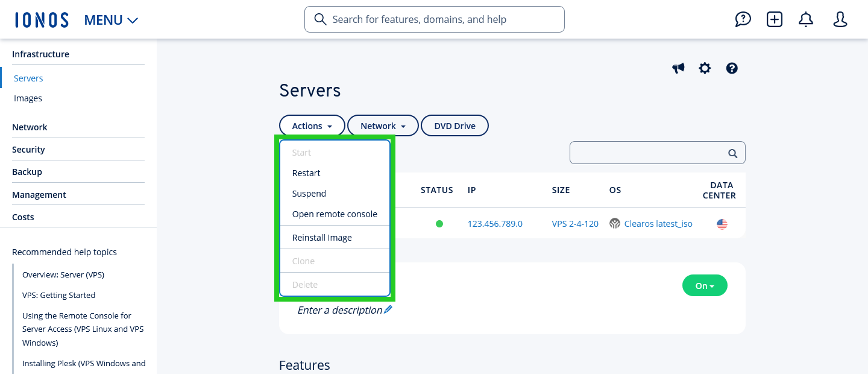Click the IP address 123.456.789.0
This screenshot has width=868, height=374.
[495, 224]
